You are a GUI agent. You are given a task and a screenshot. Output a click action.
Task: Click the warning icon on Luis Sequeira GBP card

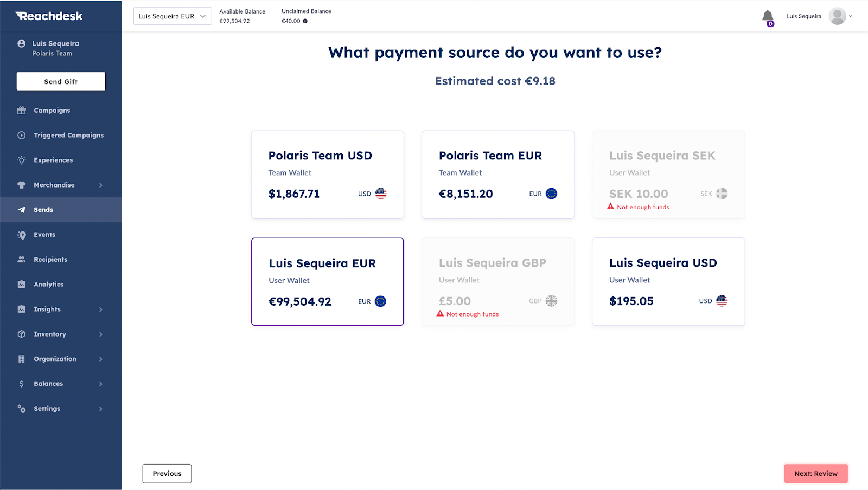pos(440,314)
